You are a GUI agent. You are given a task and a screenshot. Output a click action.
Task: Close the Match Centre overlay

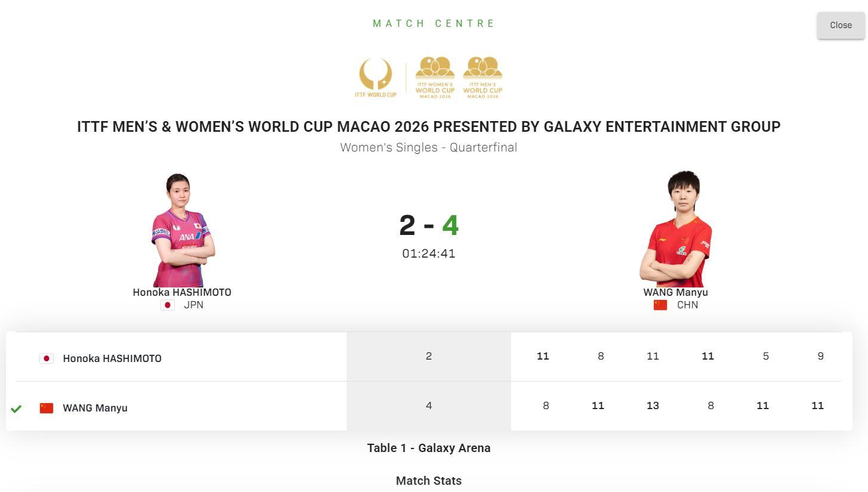[841, 25]
